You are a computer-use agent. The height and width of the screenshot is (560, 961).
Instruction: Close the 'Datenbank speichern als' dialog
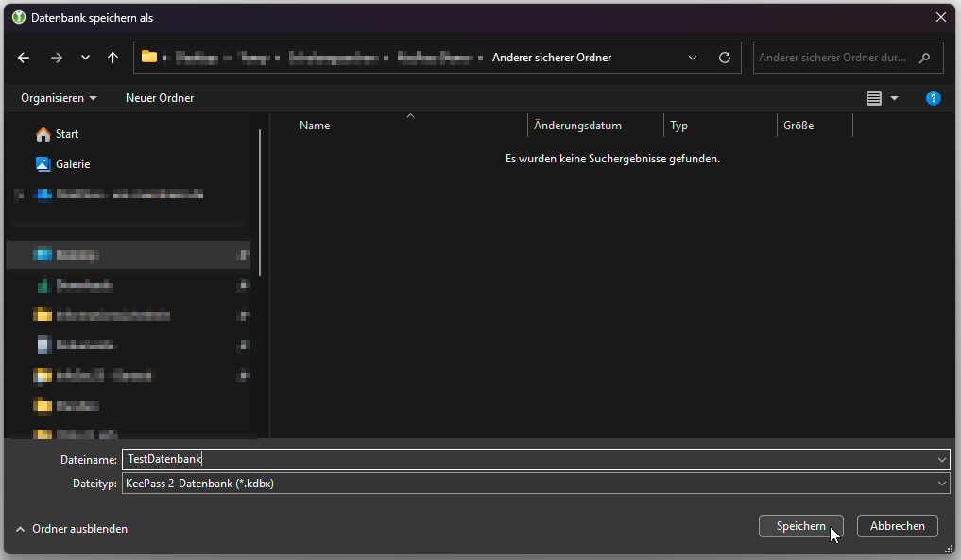[941, 17]
